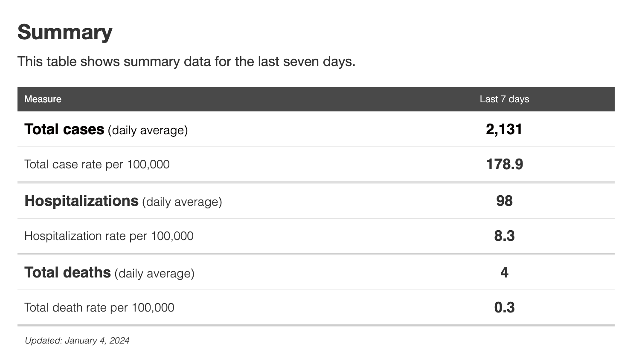Screen dimensions: 639x364
Task: Click the 98 hospitalizations value
Action: [504, 201]
